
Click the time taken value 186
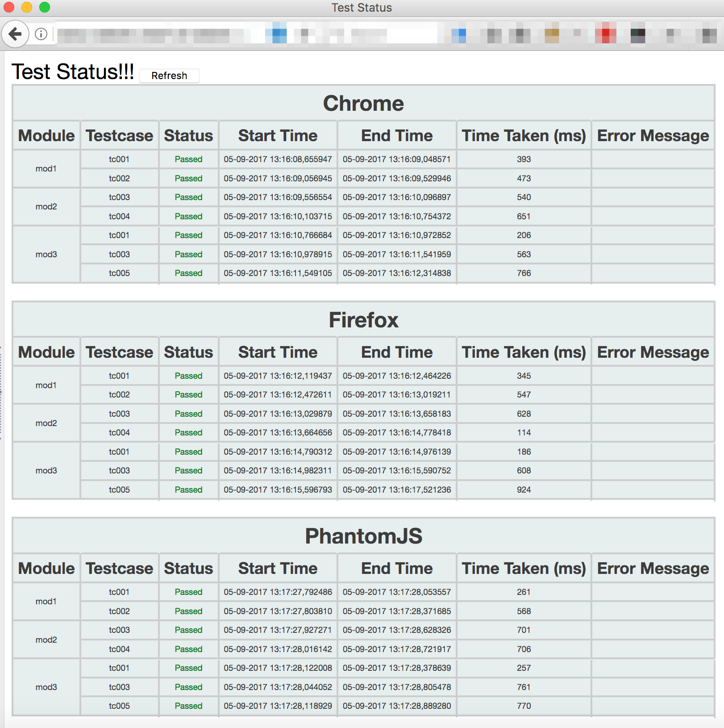[x=524, y=452]
